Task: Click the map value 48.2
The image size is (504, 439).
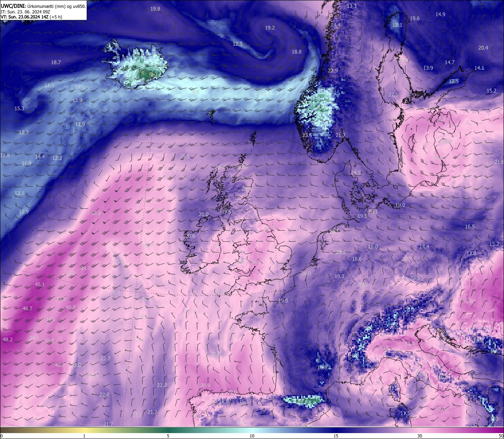Action: point(7,339)
